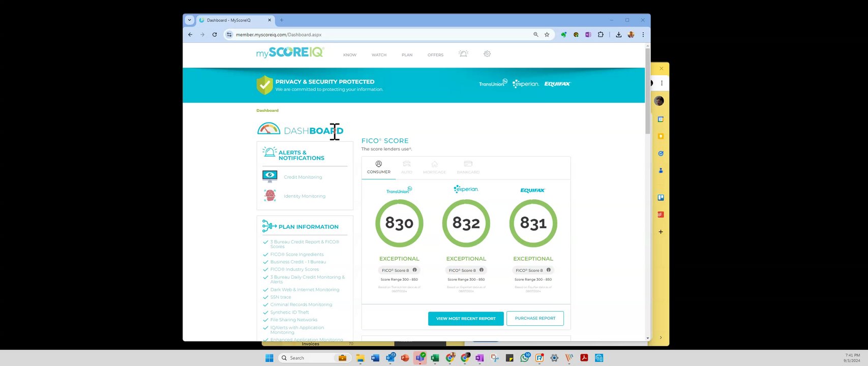Open the Windows Start menu
Screen dimensions: 868x366
[269, 358]
